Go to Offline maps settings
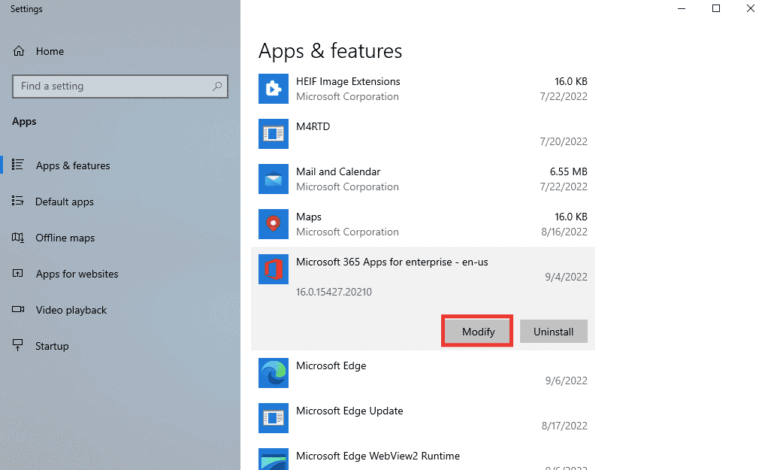This screenshot has height=470, width=768. point(64,238)
